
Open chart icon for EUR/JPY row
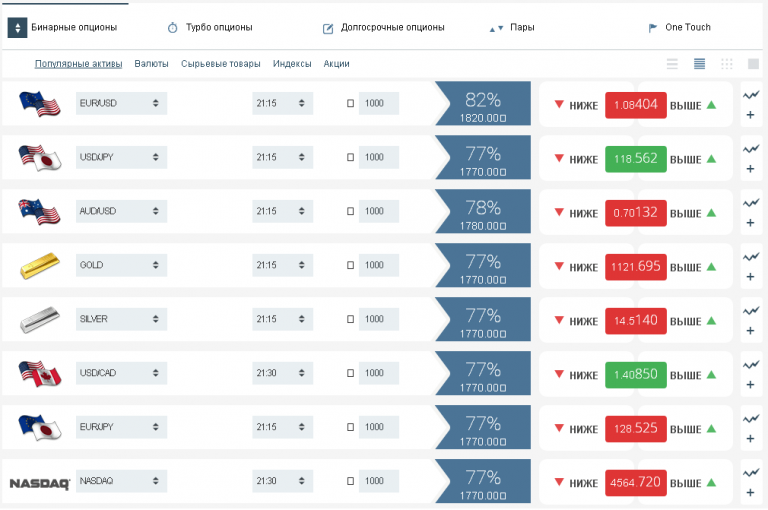(750, 419)
